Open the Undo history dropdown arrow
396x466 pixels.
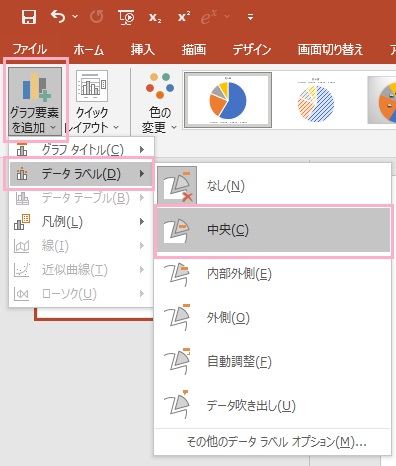(x=75, y=16)
